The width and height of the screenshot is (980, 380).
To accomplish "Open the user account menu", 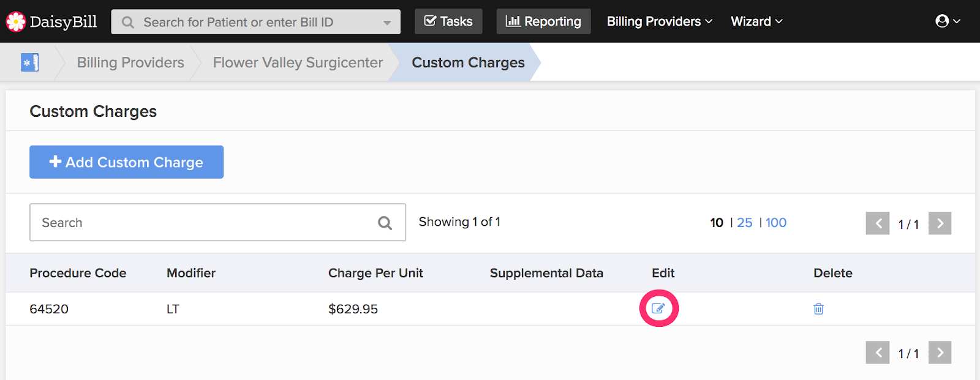I will (948, 21).
